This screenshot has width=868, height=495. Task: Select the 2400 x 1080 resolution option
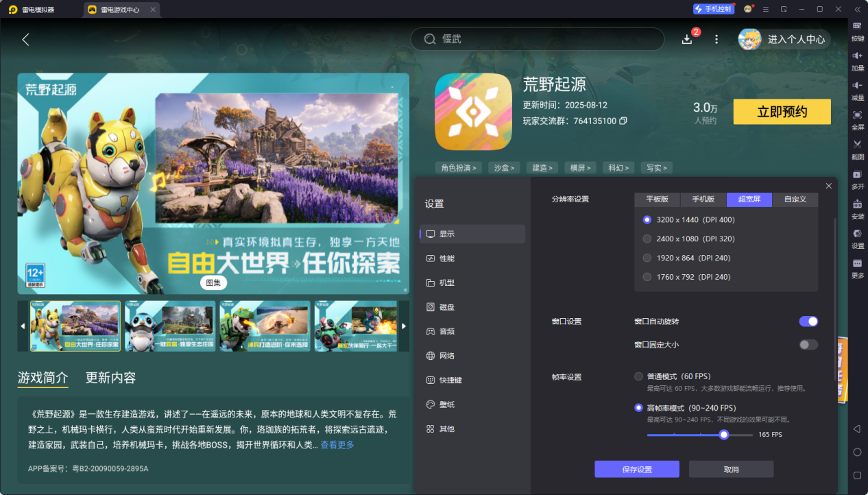(x=647, y=239)
